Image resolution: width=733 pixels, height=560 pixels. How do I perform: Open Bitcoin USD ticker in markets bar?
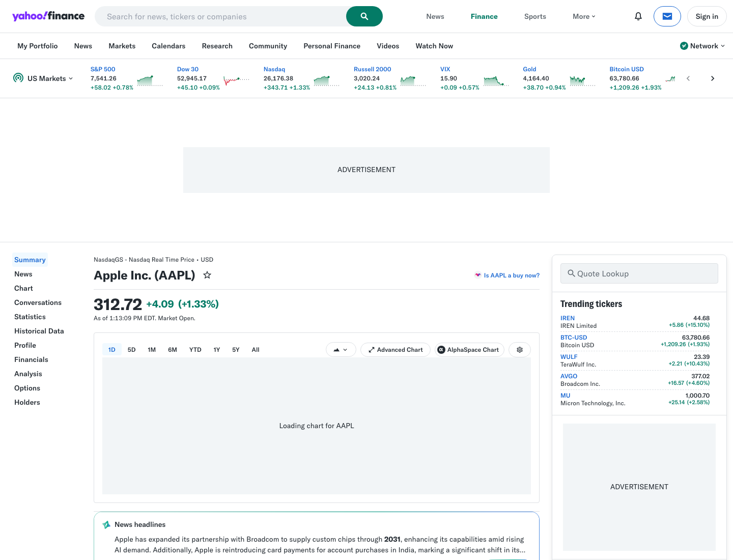coord(627,69)
